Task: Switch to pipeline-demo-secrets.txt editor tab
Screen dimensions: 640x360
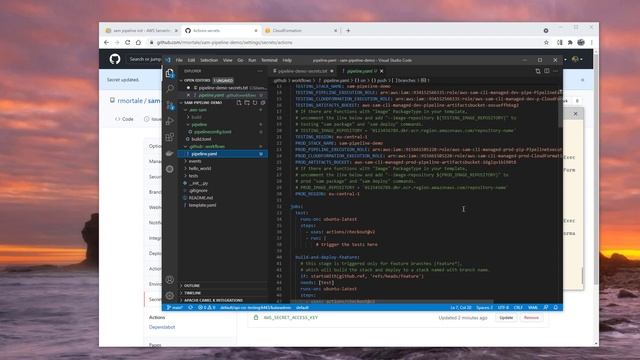Action: point(303,71)
